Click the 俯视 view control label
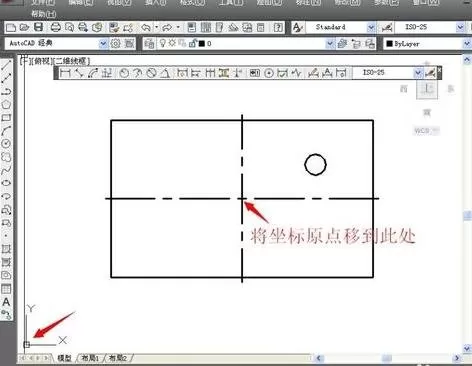472x366 pixels. point(41,61)
